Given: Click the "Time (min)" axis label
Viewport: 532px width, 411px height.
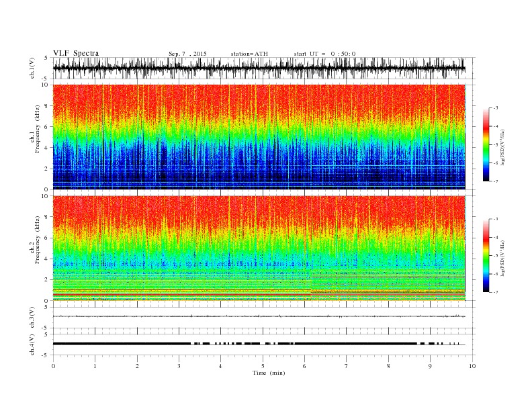Looking at the screenshot, I should tap(269, 373).
